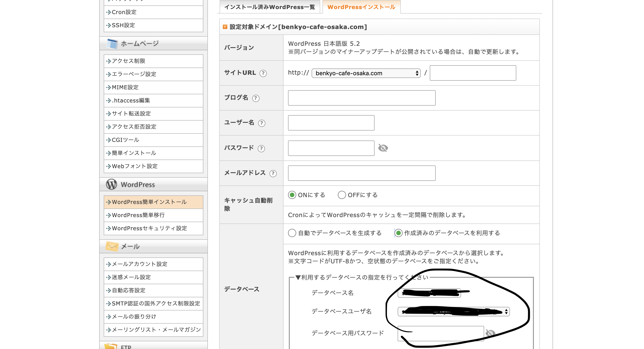Open the データベース名 dropdown
Screen dimensions: 644x349
tap(429, 293)
